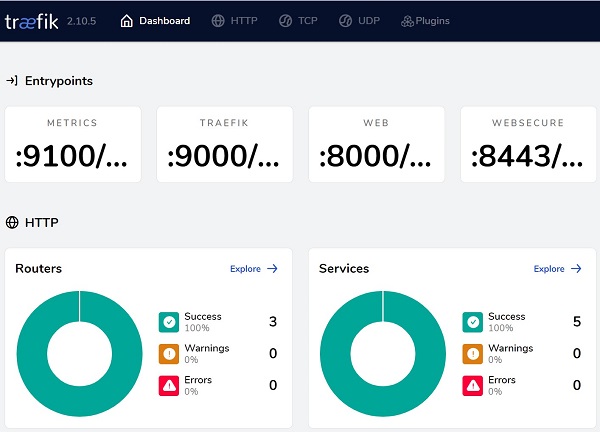The image size is (600, 432).
Task: Click the :8443 port value
Action: tap(527, 156)
